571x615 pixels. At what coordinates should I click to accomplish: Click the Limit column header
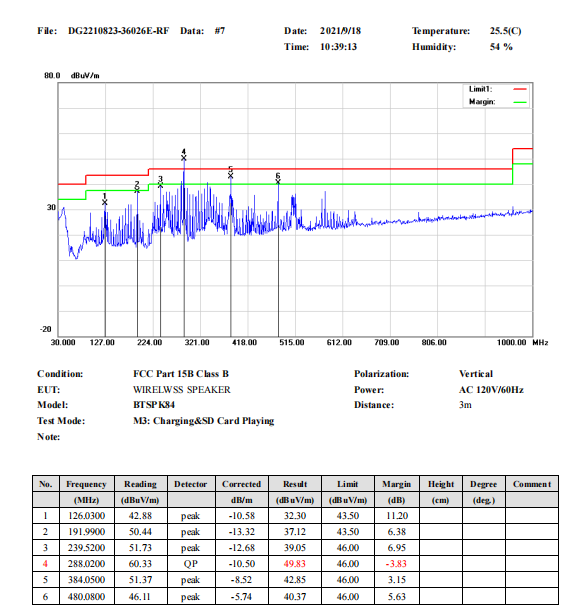[x=348, y=484]
